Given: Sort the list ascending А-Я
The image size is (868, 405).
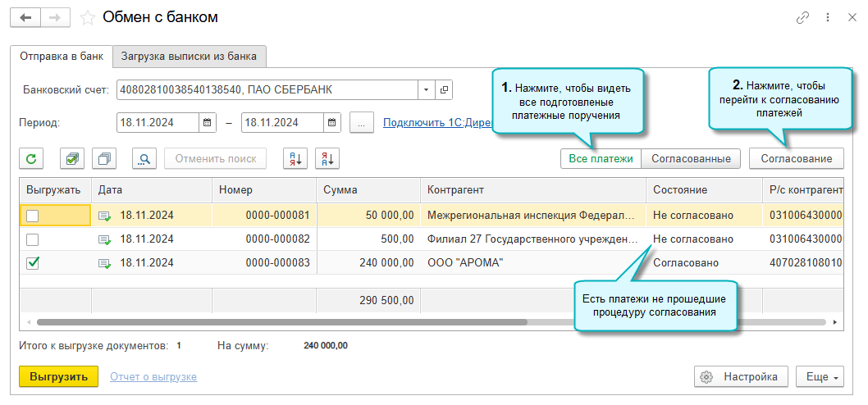Looking at the screenshot, I should point(295,159).
